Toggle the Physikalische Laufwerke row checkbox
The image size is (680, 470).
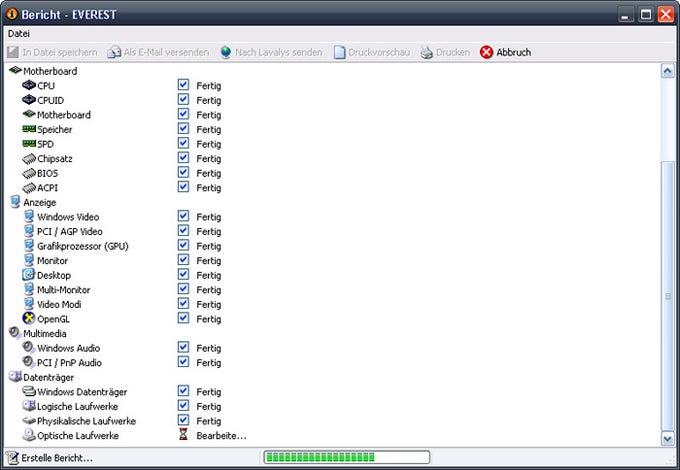point(183,420)
